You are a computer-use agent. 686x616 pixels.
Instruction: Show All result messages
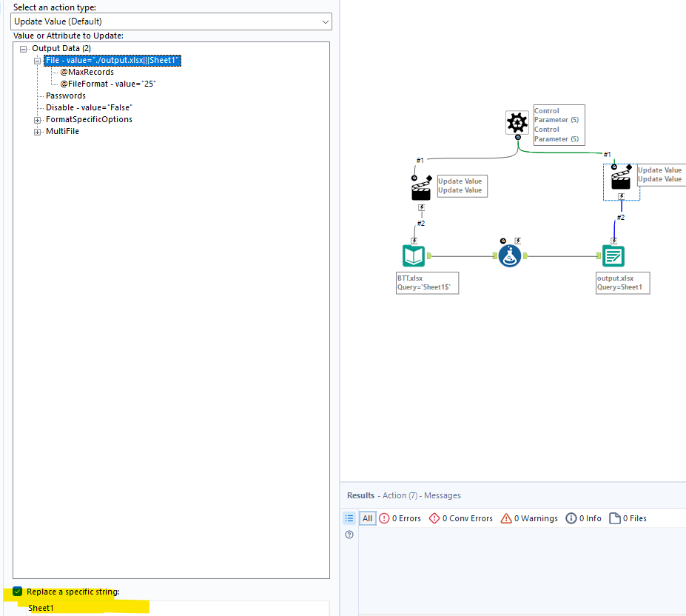coord(368,518)
